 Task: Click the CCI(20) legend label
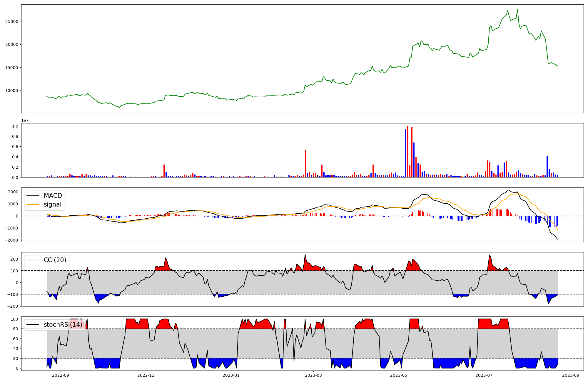55,260
